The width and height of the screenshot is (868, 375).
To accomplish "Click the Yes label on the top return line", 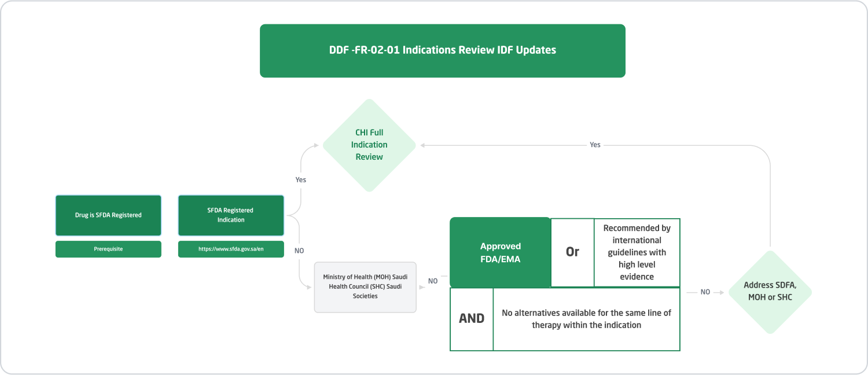I will (595, 145).
